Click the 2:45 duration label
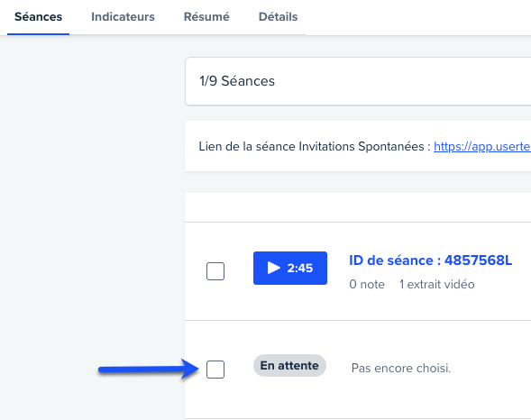 [299, 268]
